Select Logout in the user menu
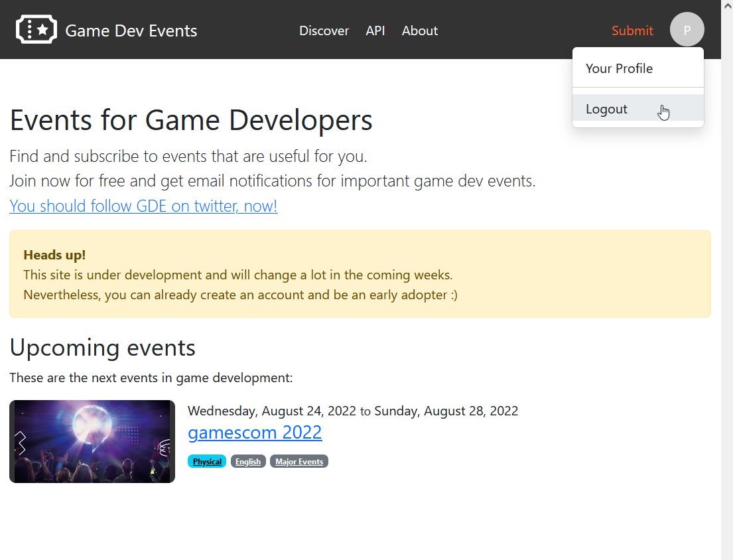Screen dimensions: 733x560 tap(637, 108)
